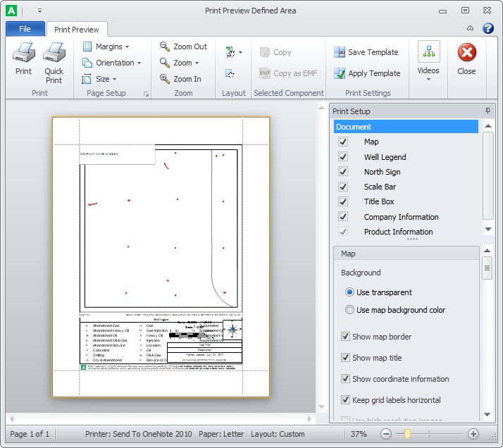Disable the Show map border checkbox
Image resolution: width=503 pixels, height=448 pixels.
click(345, 337)
